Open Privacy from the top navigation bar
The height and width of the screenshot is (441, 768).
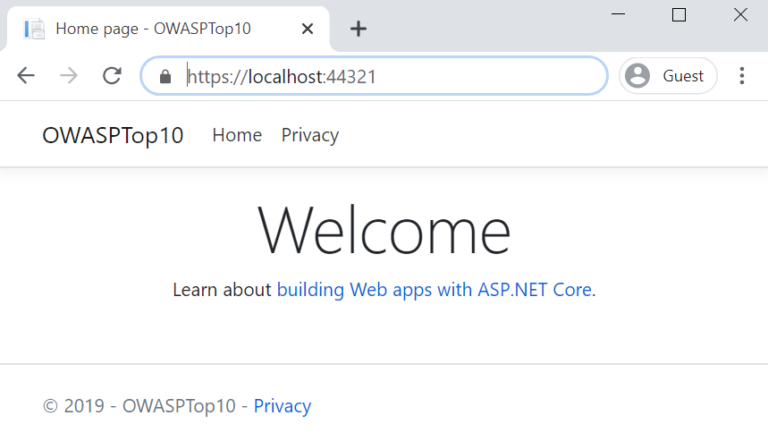click(x=310, y=135)
